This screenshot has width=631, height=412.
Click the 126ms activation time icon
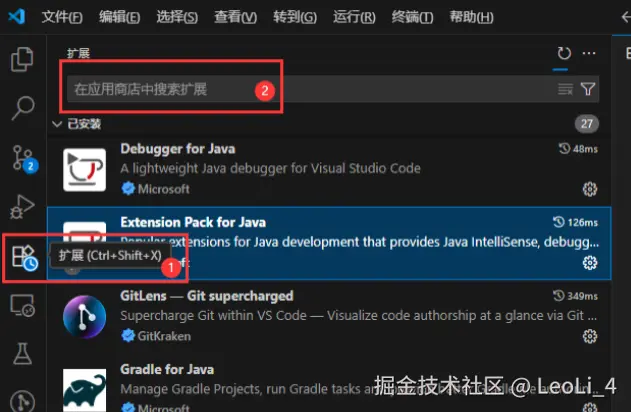click(559, 222)
